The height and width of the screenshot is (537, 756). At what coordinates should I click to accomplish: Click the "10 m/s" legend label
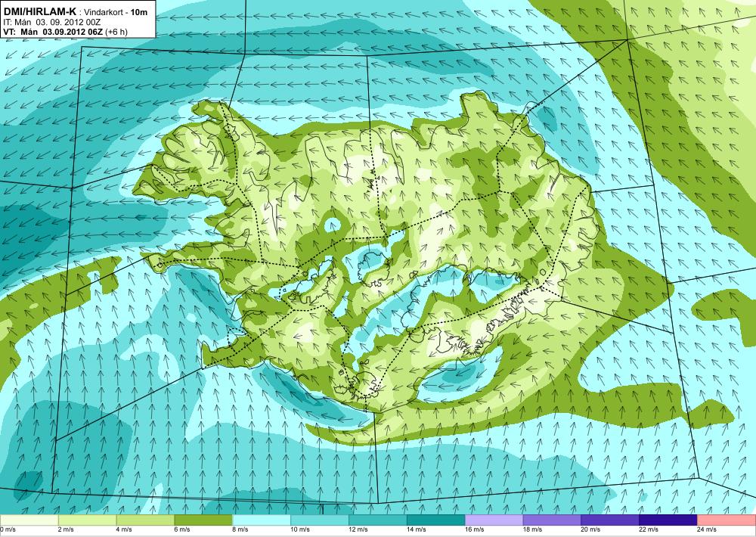point(300,529)
